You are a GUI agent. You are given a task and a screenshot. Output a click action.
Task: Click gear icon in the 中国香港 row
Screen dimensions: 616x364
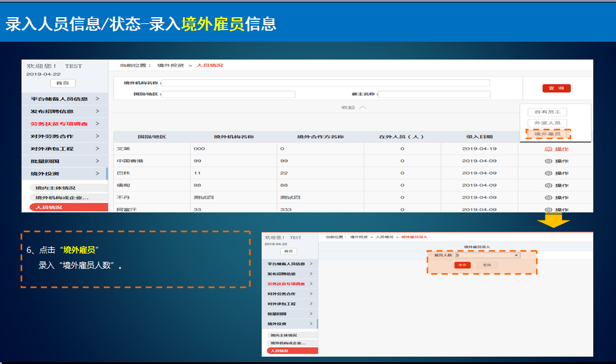point(548,161)
